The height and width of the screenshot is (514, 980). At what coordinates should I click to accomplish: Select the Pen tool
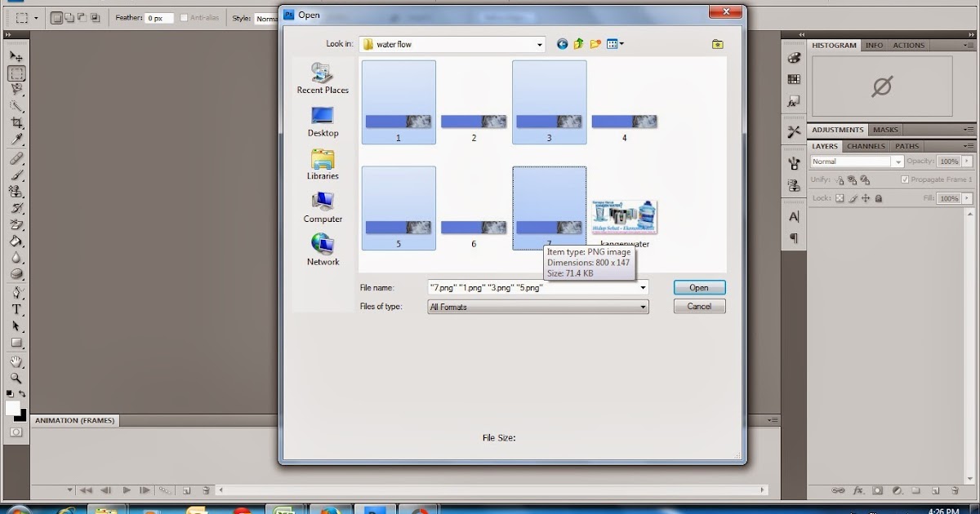(x=16, y=293)
